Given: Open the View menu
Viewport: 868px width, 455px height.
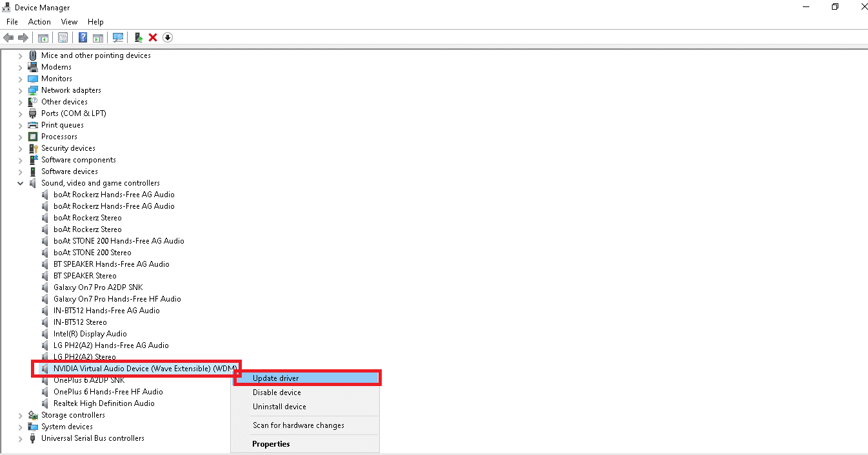Looking at the screenshot, I should (69, 21).
